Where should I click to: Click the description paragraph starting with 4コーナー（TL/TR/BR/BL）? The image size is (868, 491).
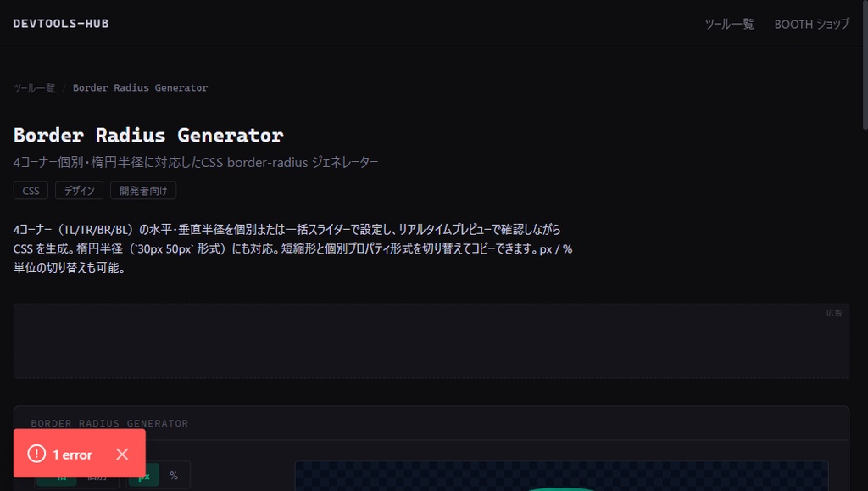click(x=292, y=248)
